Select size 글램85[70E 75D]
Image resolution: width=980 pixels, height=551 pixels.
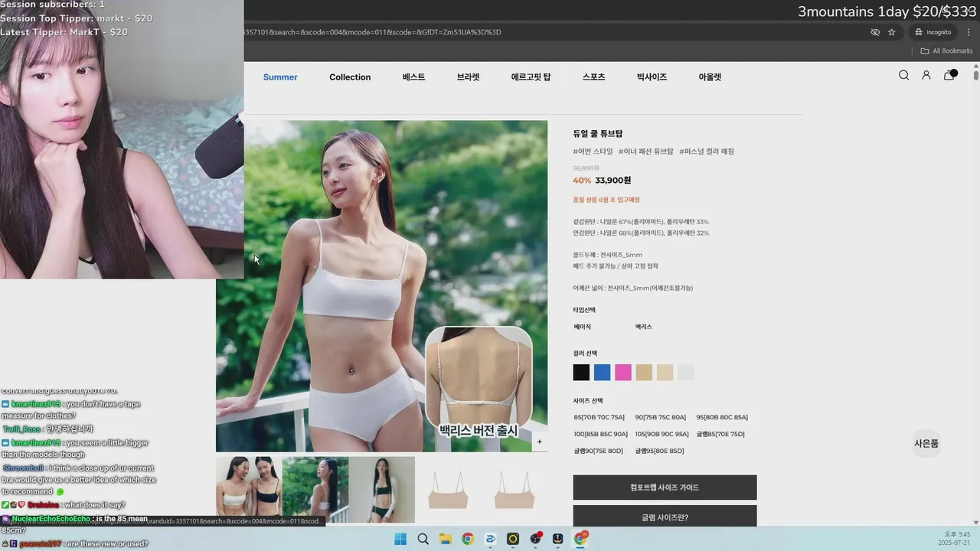coord(720,434)
